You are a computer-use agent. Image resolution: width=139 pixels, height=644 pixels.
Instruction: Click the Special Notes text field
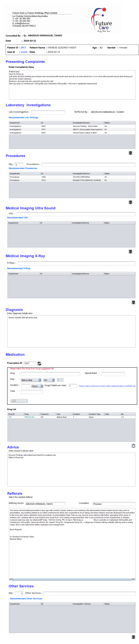113,374
